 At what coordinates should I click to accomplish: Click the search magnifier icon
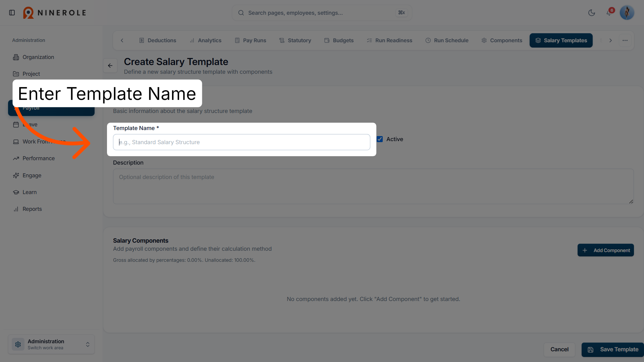[241, 13]
